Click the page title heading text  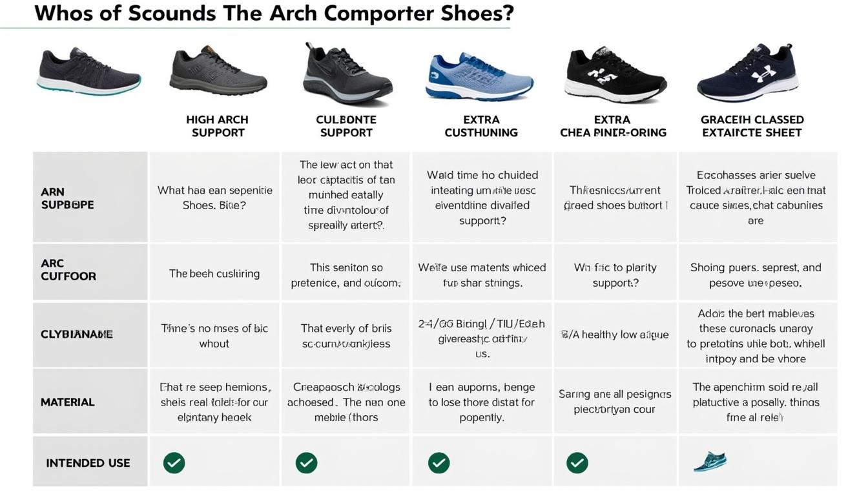pos(274,14)
